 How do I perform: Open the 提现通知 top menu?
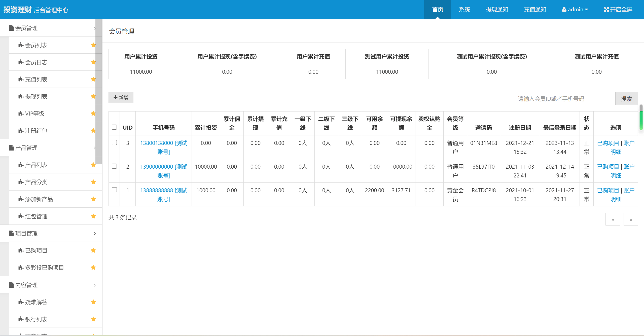click(x=497, y=10)
